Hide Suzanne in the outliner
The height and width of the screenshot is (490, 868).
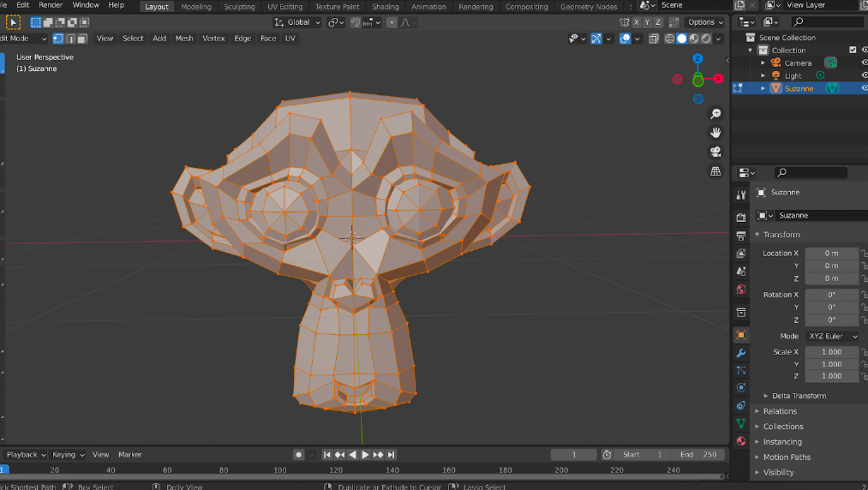click(x=864, y=88)
